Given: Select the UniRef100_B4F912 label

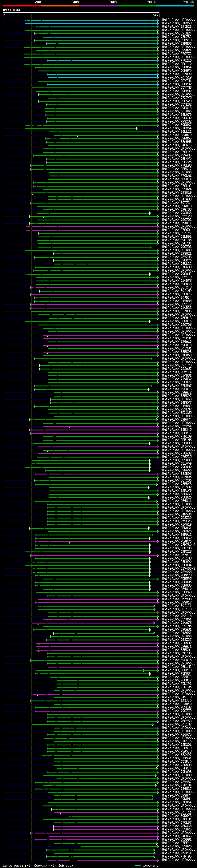Looking at the screenshot, I should [x=177, y=535].
